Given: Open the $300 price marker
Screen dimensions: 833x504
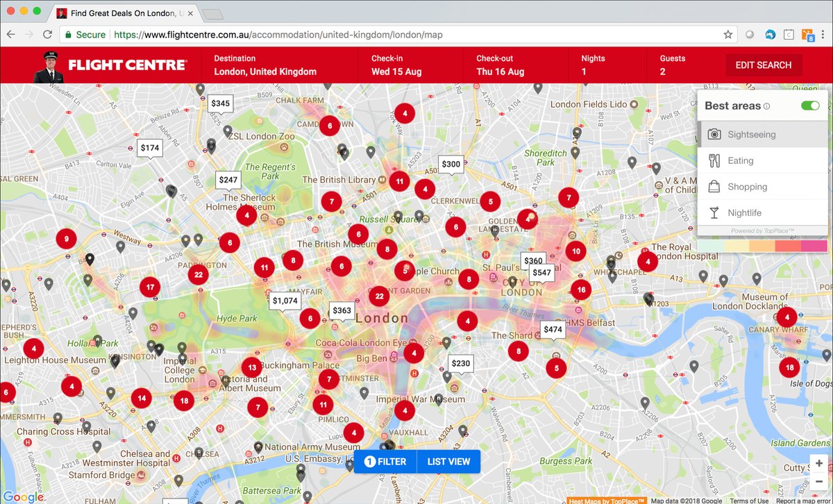Looking at the screenshot, I should pos(451,165).
